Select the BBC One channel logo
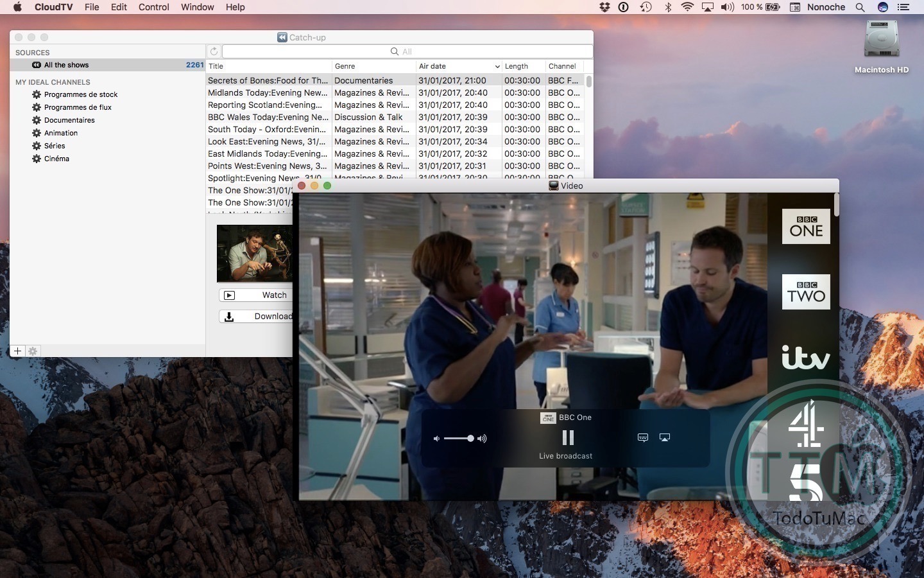 click(806, 226)
